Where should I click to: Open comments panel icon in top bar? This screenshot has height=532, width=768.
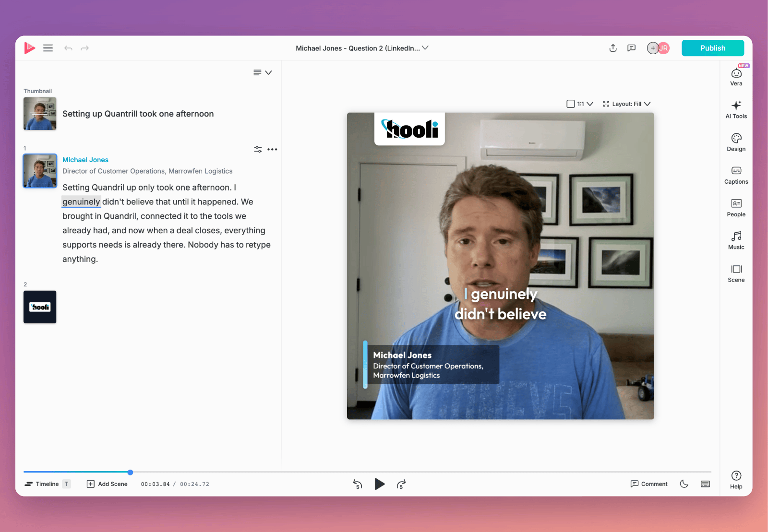(632, 48)
